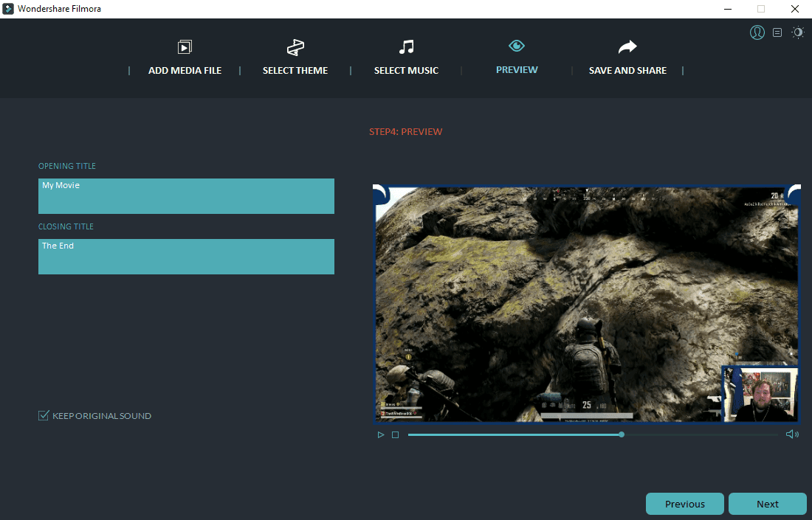
Task: Click the Add Media File icon
Action: 185,47
